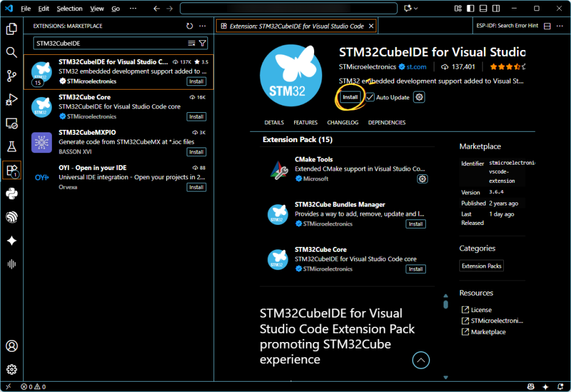Split ESP-IDF Search Error Hint panel
Screen dimensions: 571x392
click(x=547, y=26)
